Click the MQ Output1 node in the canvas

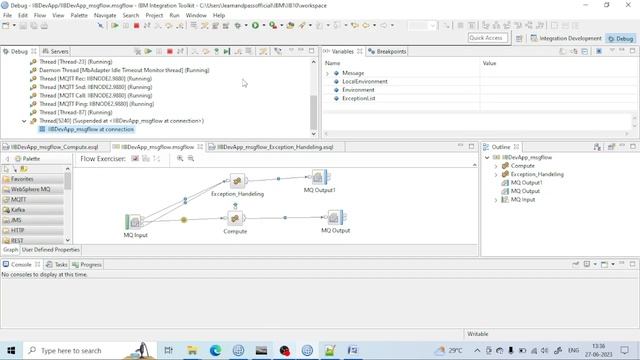(319, 178)
